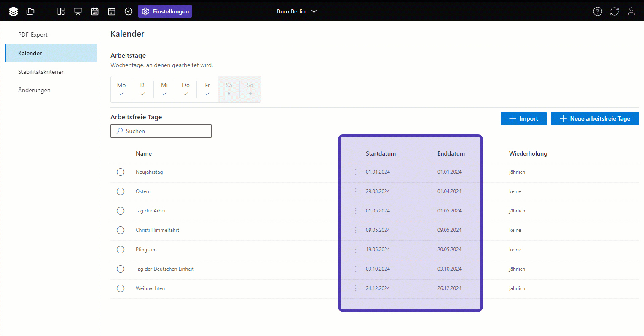Toggle Monday (Mo) working day off

point(121,89)
